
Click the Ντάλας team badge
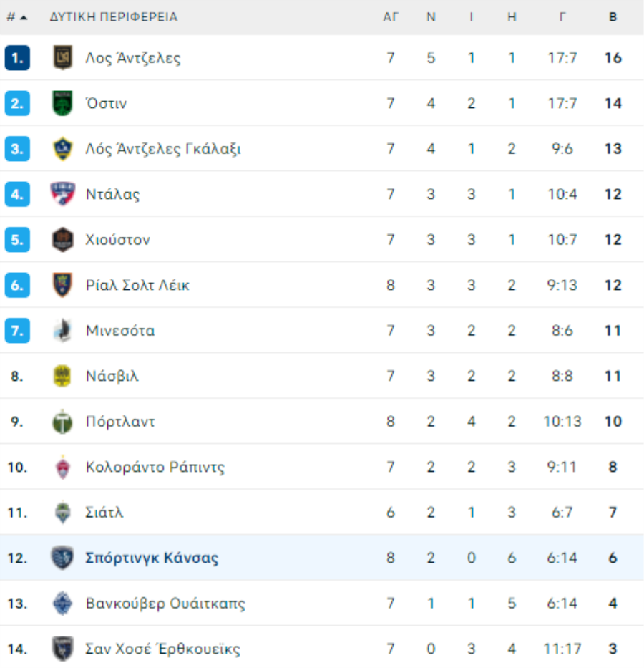click(x=62, y=194)
